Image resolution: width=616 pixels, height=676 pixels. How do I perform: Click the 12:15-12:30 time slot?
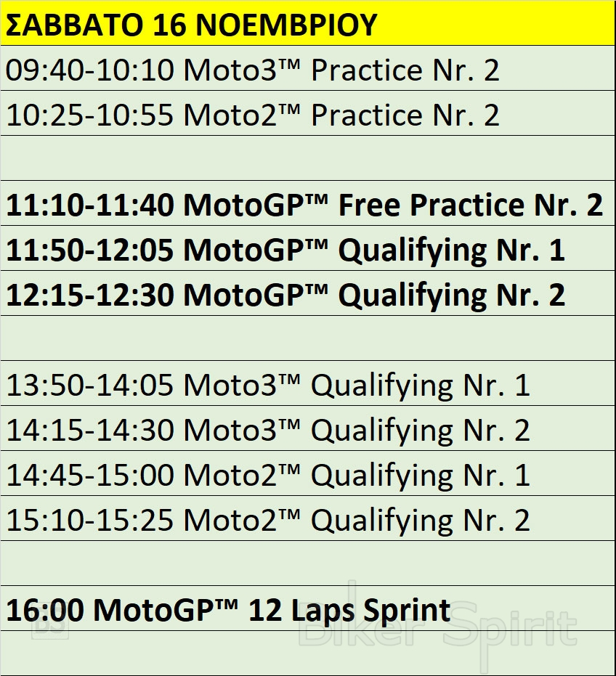click(x=90, y=296)
